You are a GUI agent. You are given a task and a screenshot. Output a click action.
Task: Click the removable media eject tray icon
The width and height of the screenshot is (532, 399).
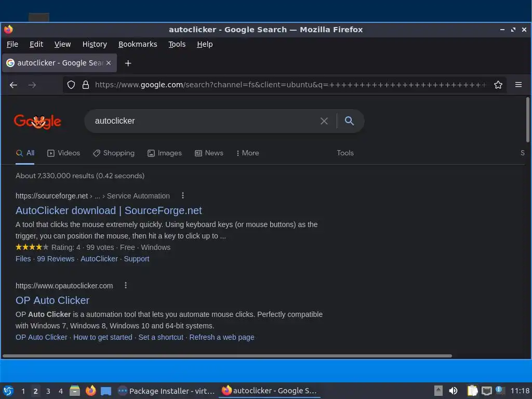438,391
